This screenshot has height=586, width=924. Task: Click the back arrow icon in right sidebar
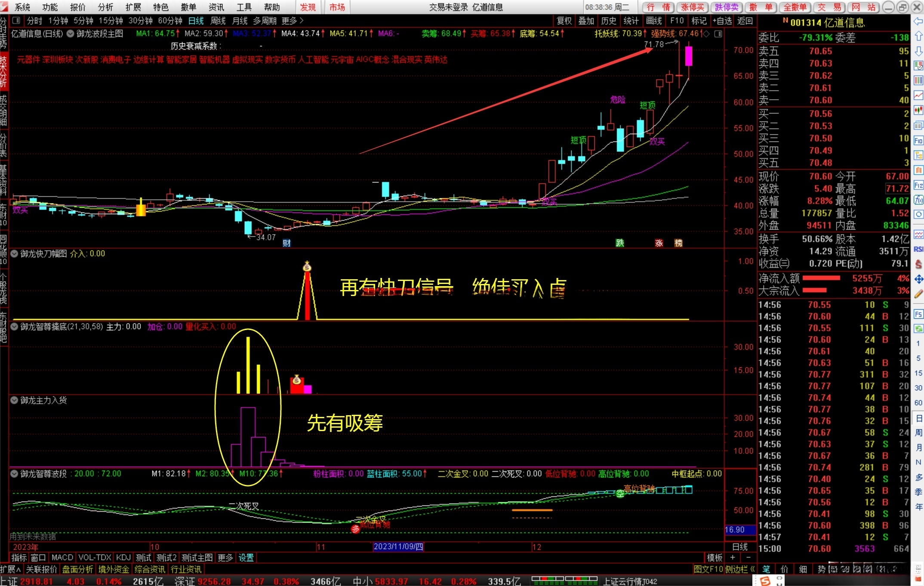[x=918, y=21]
